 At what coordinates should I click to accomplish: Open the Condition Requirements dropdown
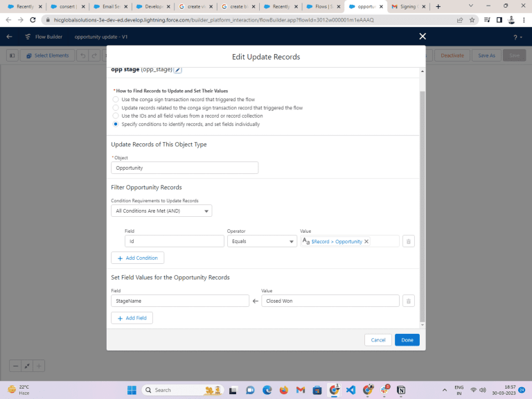[161, 211]
